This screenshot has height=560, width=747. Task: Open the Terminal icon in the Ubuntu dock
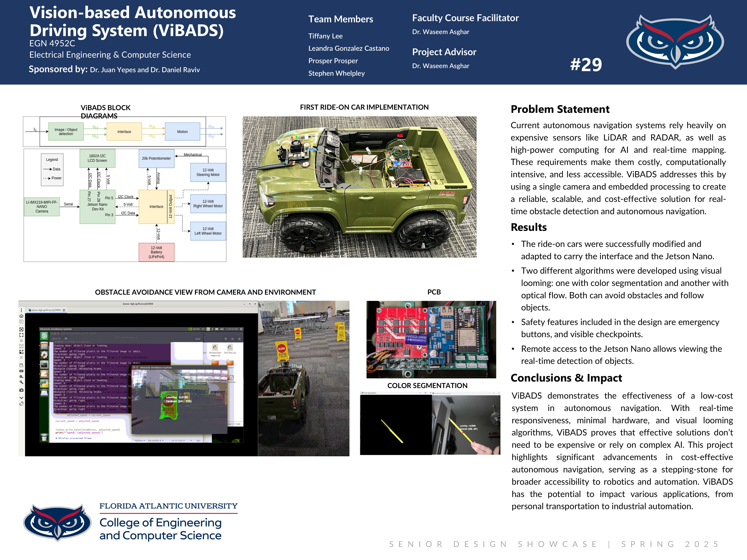(x=44, y=365)
